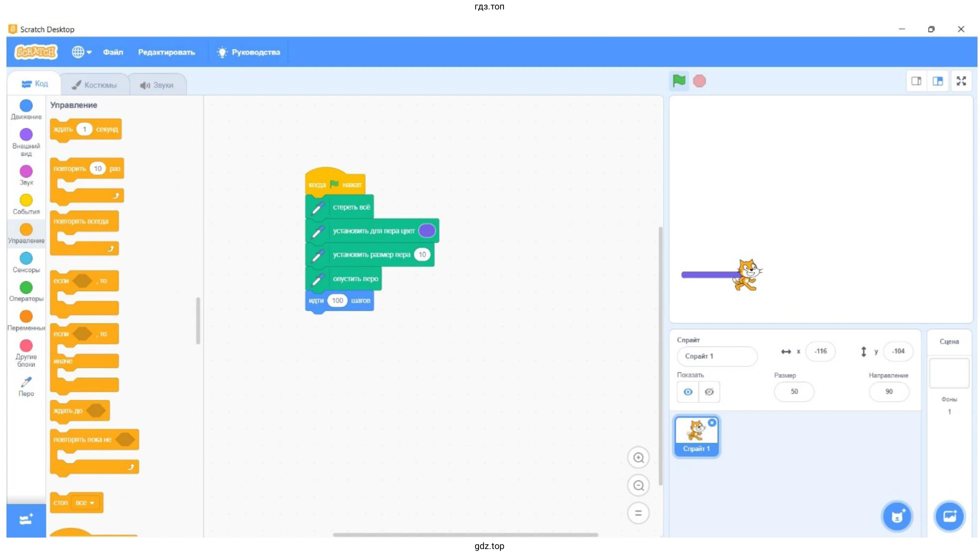Open the Руководства tutorials
This screenshot has height=556, width=980.
coord(248,52)
